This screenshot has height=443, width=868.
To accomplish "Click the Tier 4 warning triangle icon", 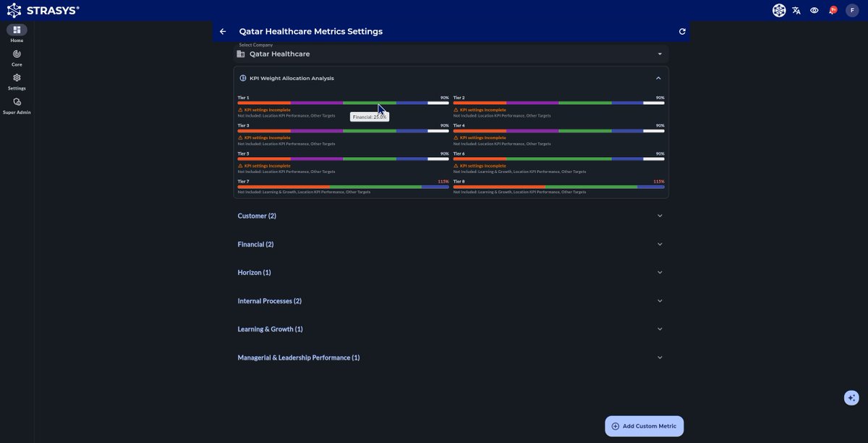I will pyautogui.click(x=456, y=138).
